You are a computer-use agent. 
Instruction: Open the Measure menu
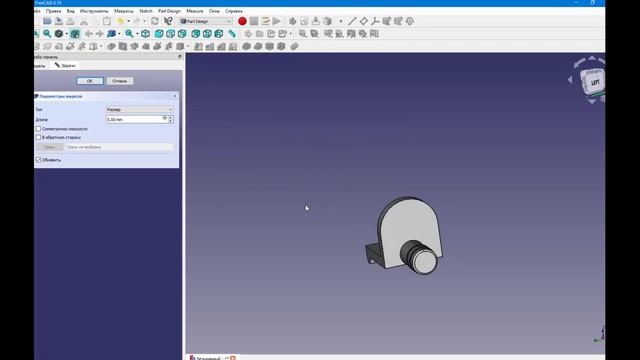(195, 11)
